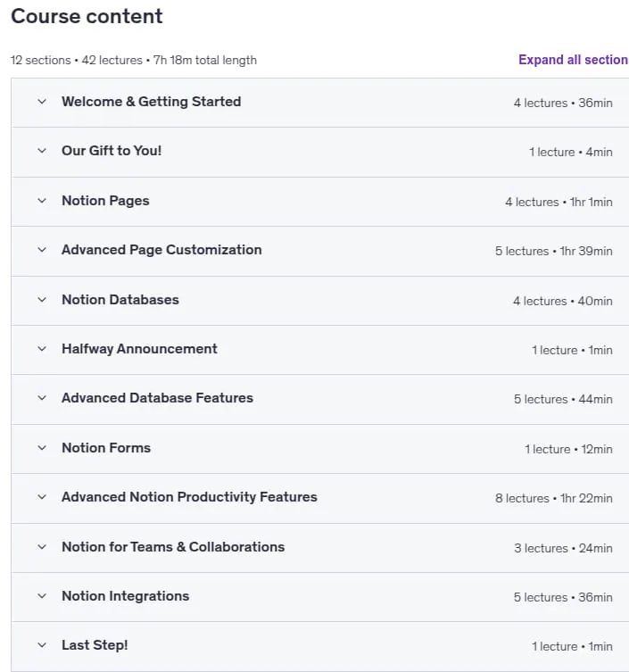Expand the Last Step! chevron

tap(42, 645)
